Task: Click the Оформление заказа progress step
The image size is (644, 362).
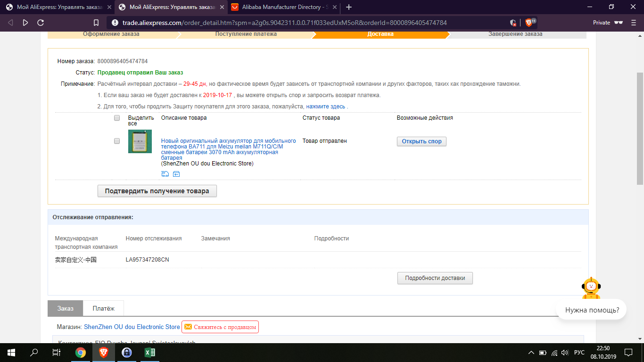Action: (111, 34)
